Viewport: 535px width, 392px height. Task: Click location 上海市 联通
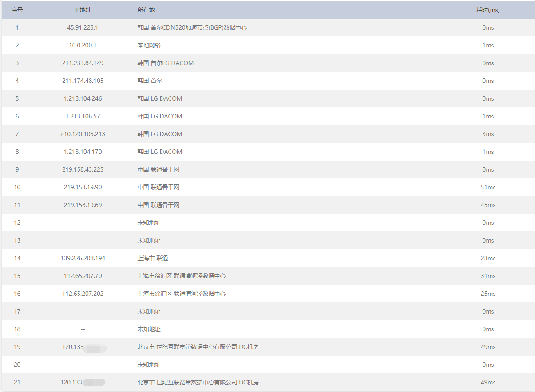[x=153, y=258]
